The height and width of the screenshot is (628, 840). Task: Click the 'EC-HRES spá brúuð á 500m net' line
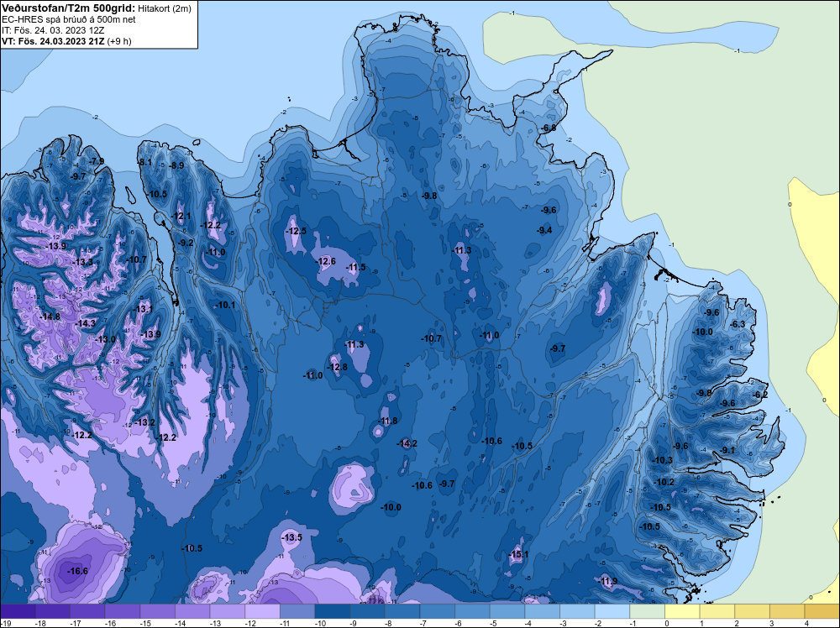pyautogui.click(x=69, y=19)
